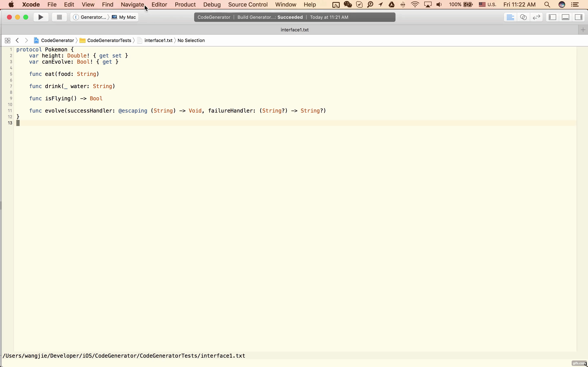This screenshot has width=588, height=367.
Task: Click the interface1.txt breadcrumb item
Action: [x=158, y=40]
